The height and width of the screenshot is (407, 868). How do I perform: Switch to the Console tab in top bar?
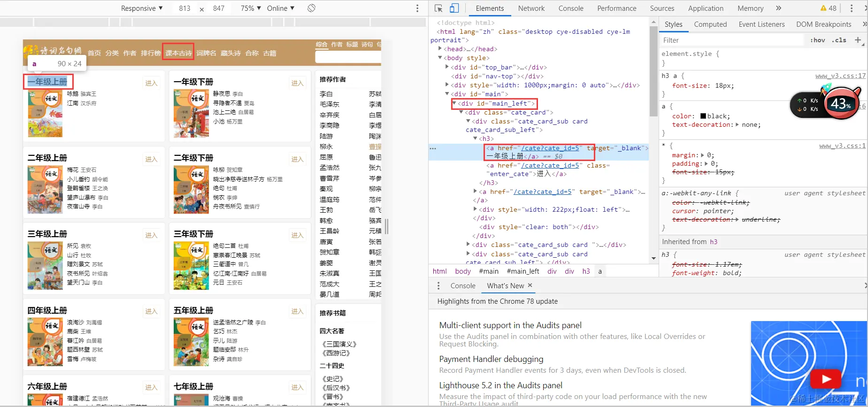[571, 8]
